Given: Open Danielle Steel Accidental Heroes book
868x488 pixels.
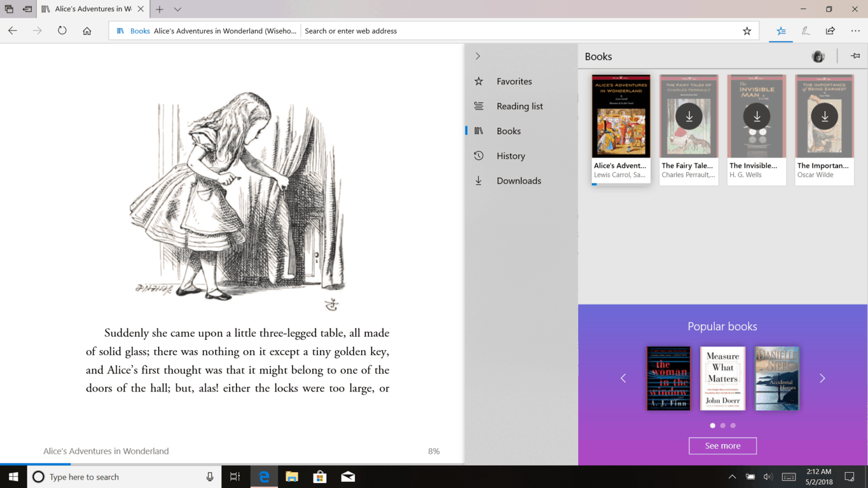Looking at the screenshot, I should (777, 378).
